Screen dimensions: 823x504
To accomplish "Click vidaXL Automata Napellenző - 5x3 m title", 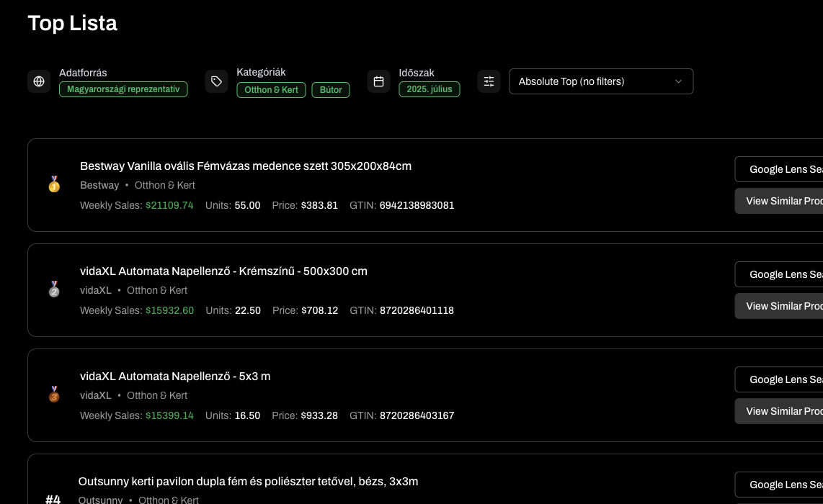I will click(x=175, y=376).
